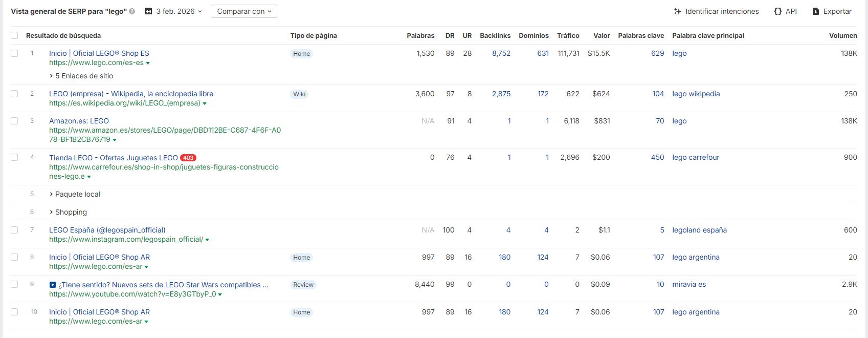Select the LEGO España Instagram row checkbox
The width and height of the screenshot is (868, 338).
pyautogui.click(x=14, y=230)
